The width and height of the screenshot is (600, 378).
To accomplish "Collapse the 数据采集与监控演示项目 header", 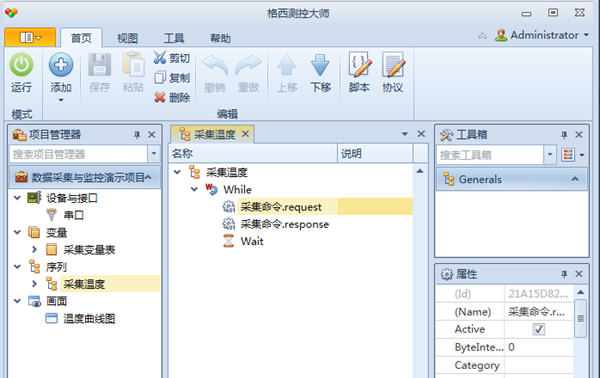I will [148, 177].
